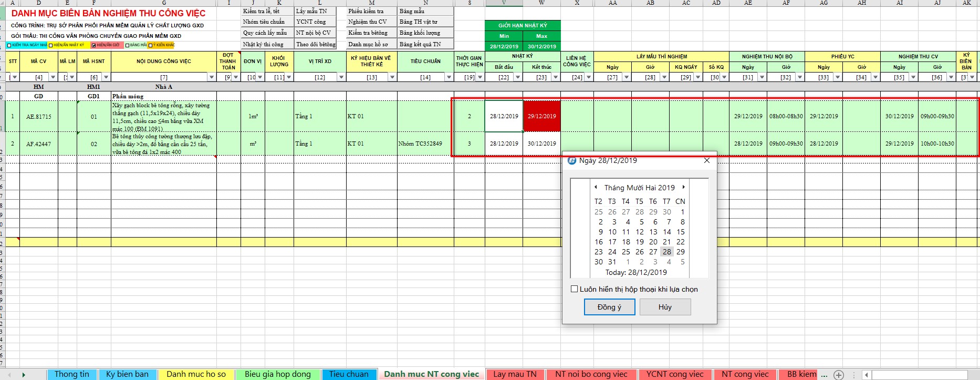Expand filter for Nhật ký Bắt đầu column
The height and width of the screenshot is (380, 980).
517,77
